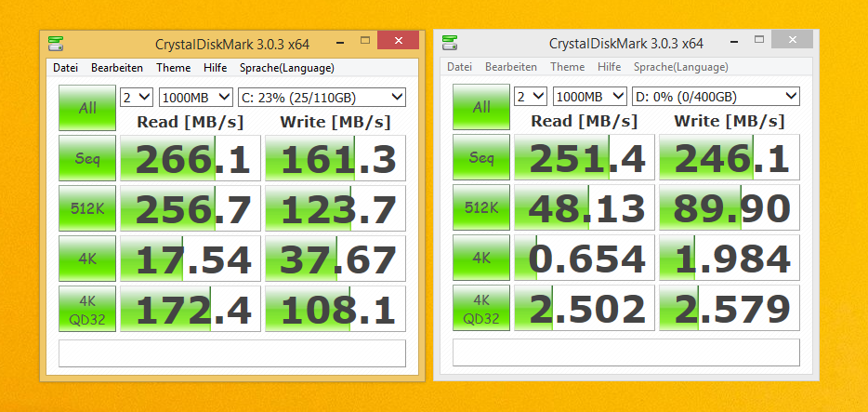Viewport: 868px width, 412px height.
Task: Expand test count dropdown in left window
Action: point(137,98)
